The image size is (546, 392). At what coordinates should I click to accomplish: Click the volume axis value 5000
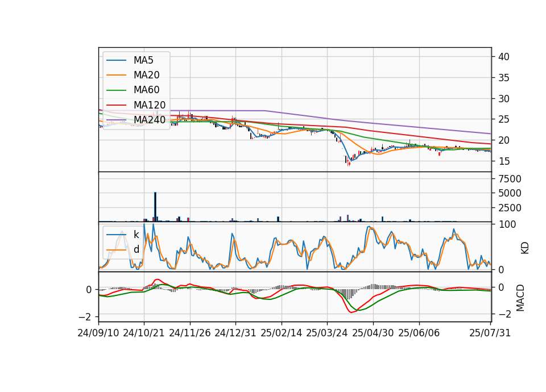tap(510, 193)
